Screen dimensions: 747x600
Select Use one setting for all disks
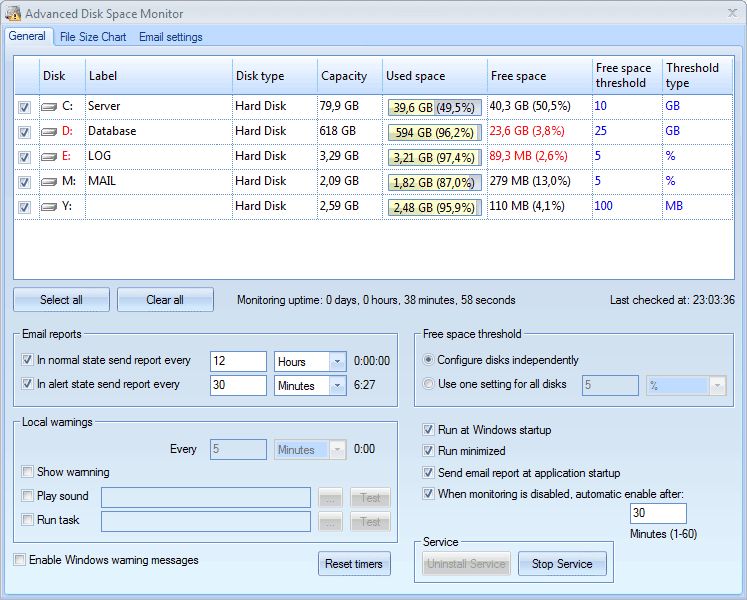click(x=429, y=384)
